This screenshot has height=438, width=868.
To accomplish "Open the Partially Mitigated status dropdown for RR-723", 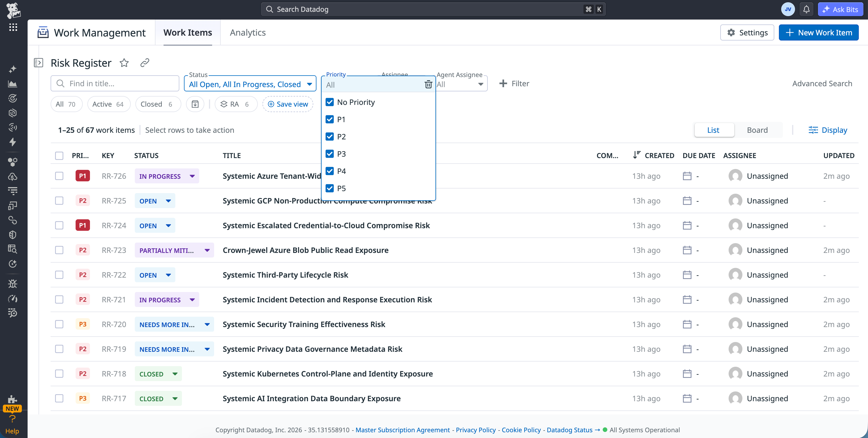I will click(x=174, y=250).
